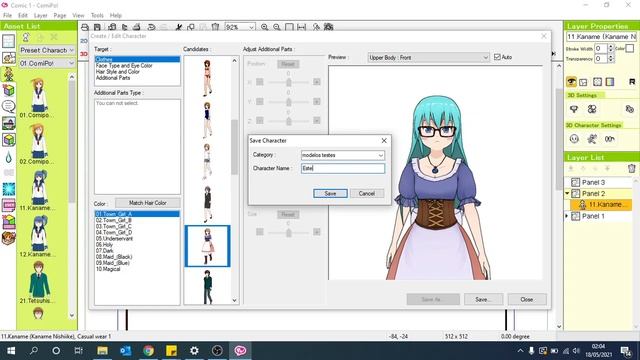The width and height of the screenshot is (640, 360).
Task: Open the background image assets tab
Action: 8,123
